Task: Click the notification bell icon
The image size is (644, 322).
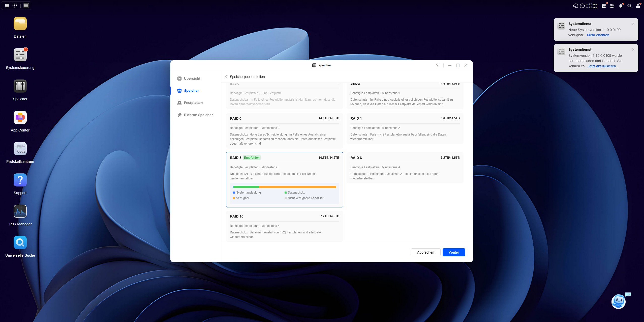Action: 621,6
